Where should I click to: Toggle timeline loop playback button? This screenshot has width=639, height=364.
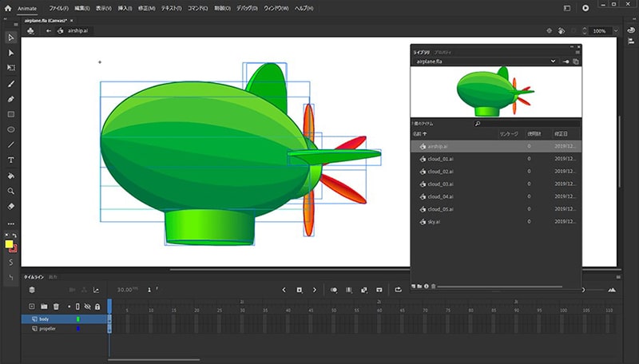(398, 290)
